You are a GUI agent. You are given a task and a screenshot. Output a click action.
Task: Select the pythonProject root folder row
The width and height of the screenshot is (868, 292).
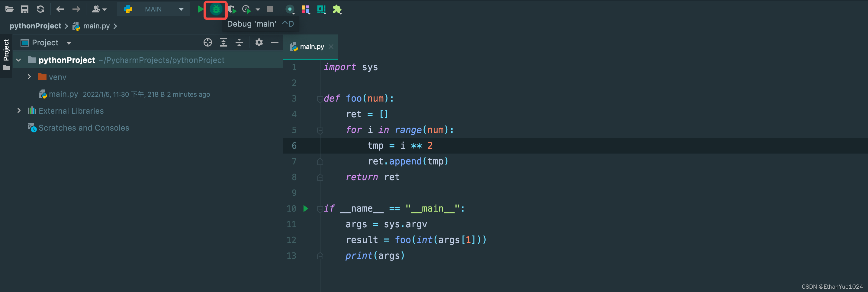(148, 60)
